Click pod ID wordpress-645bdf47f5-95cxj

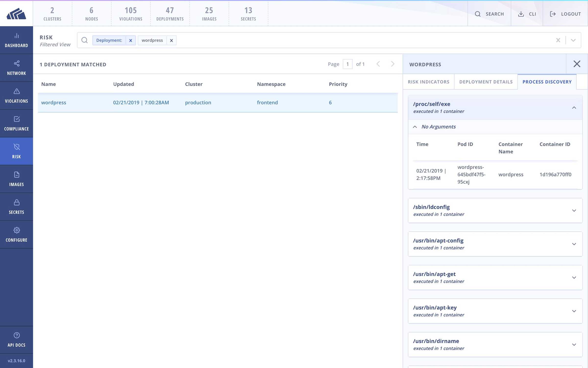(471, 174)
